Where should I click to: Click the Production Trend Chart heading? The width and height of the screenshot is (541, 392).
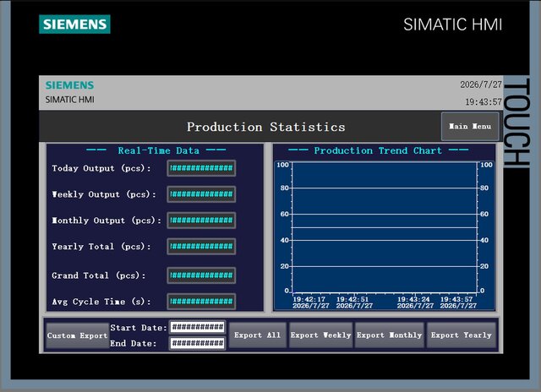(x=378, y=150)
